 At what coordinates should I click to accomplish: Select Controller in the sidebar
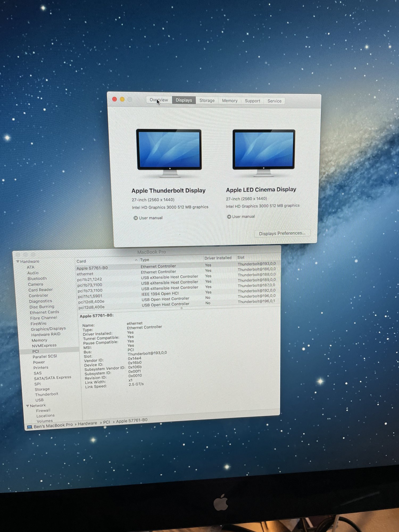tap(39, 296)
